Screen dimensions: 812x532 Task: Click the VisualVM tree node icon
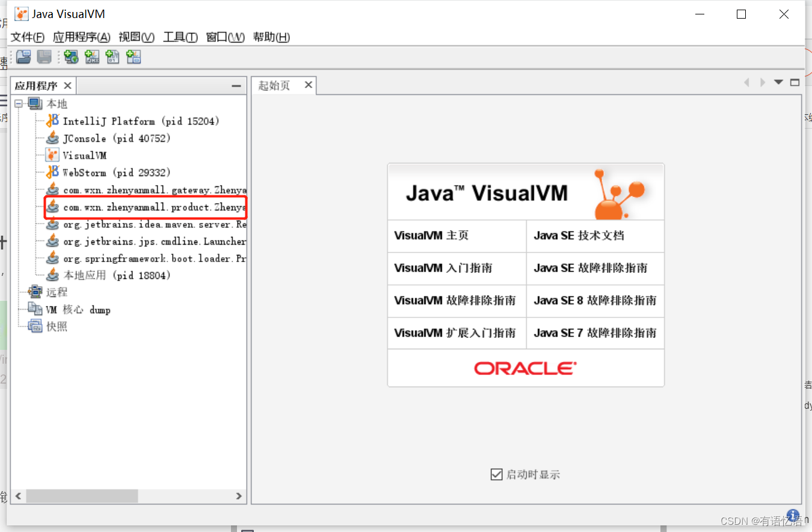(x=53, y=155)
